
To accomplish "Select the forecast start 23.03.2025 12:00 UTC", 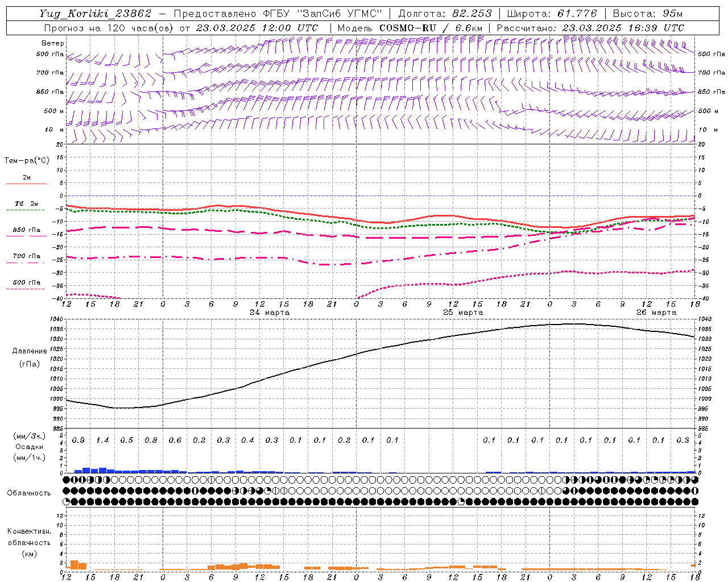I will click(x=257, y=28).
